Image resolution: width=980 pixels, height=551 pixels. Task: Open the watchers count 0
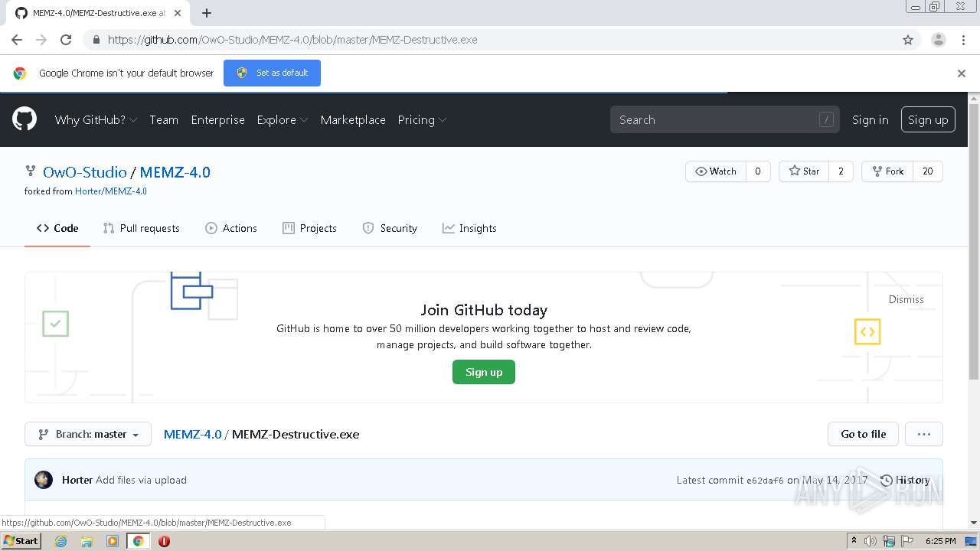point(758,171)
